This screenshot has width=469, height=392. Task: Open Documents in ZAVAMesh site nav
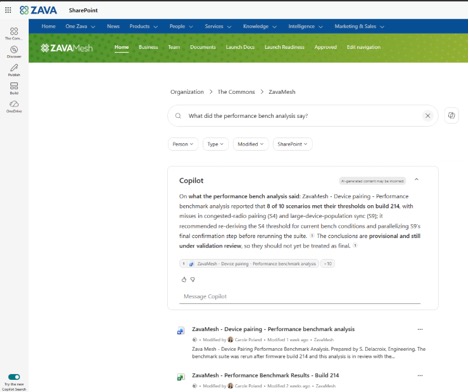point(203,47)
